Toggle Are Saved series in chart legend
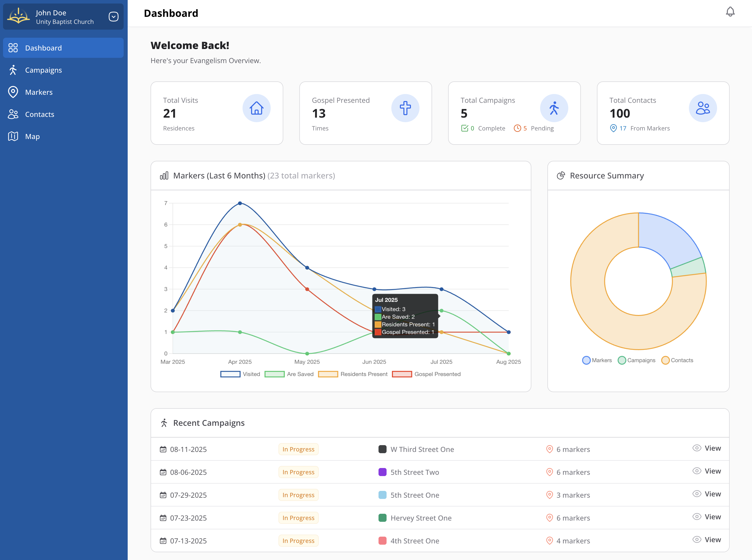Screen dimensions: 752x560 289,374
